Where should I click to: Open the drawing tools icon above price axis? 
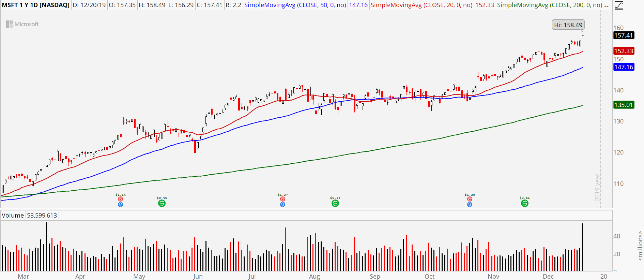coord(618,5)
